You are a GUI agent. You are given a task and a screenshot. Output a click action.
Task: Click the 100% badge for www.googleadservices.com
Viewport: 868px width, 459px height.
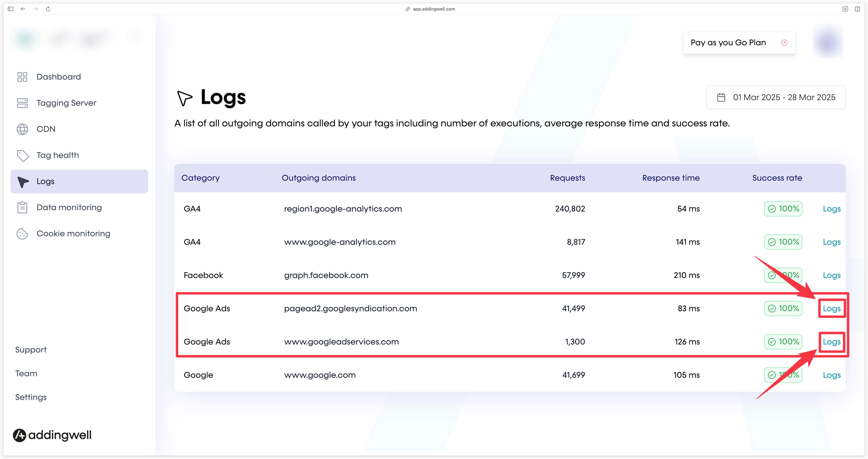click(783, 342)
